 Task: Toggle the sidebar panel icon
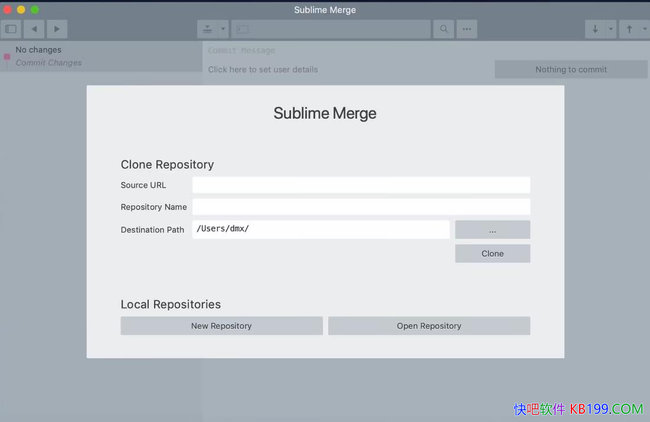pos(12,29)
